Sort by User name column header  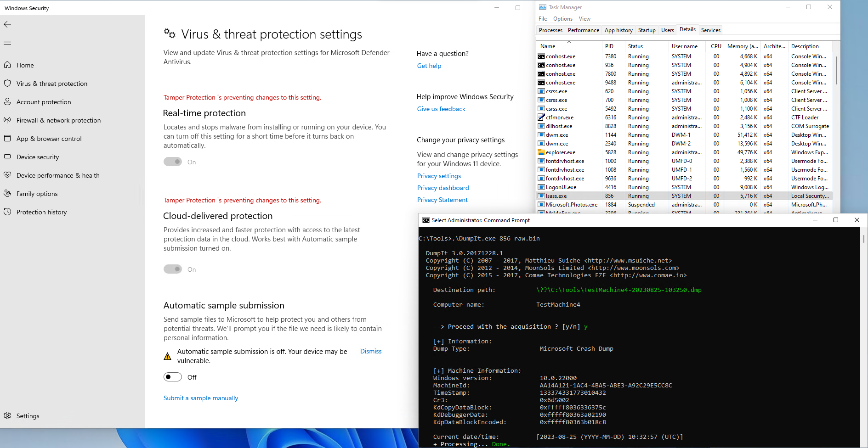coord(688,46)
